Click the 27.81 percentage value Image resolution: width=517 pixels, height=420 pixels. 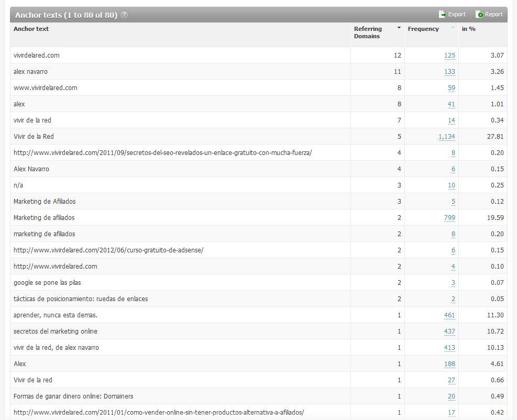[x=495, y=137]
